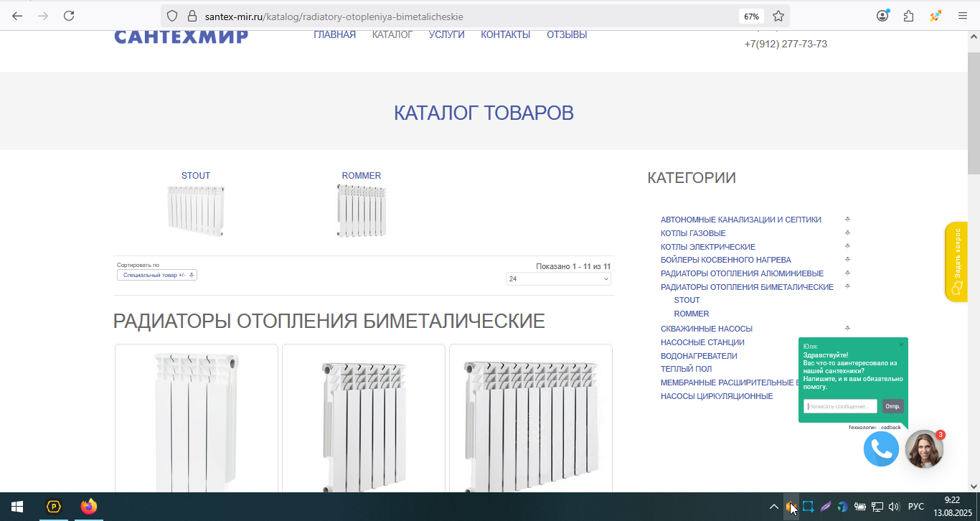Open the yellow P taskbar app
Image resolution: width=980 pixels, height=521 pixels.
[x=54, y=507]
